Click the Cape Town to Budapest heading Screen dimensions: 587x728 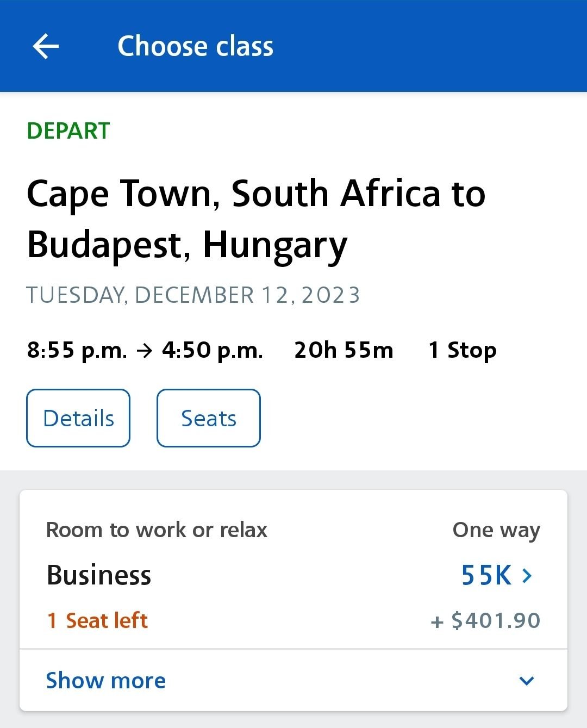coord(255,219)
